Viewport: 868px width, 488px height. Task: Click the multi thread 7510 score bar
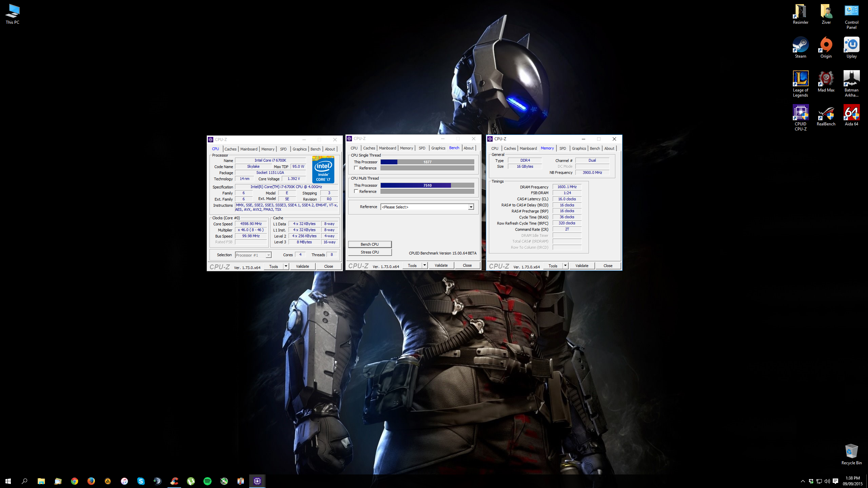pos(427,185)
